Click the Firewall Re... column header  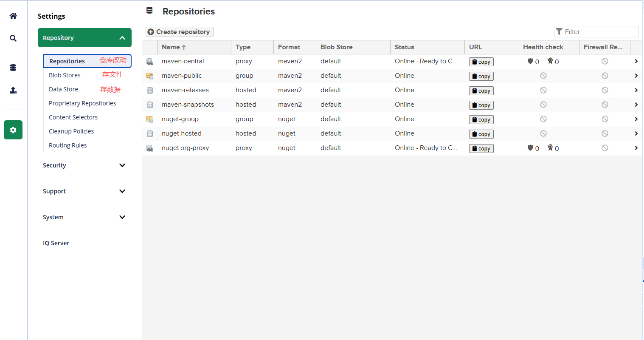[x=605, y=47]
